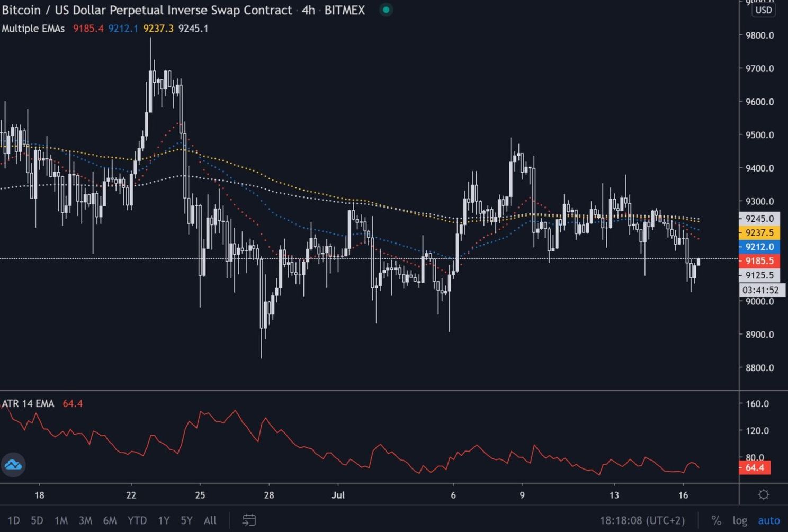Select the All time range
This screenshot has width=788, height=532.
coord(210,520)
